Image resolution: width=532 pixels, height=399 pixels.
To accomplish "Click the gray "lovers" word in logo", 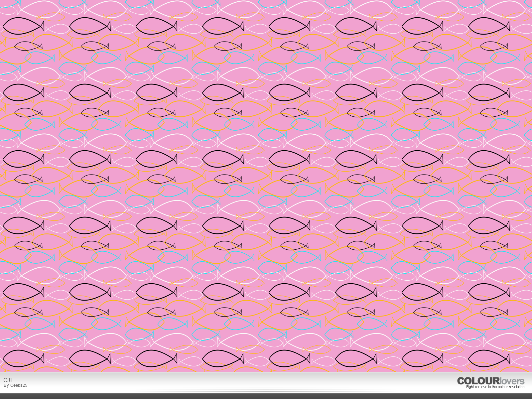I will [512, 381].
